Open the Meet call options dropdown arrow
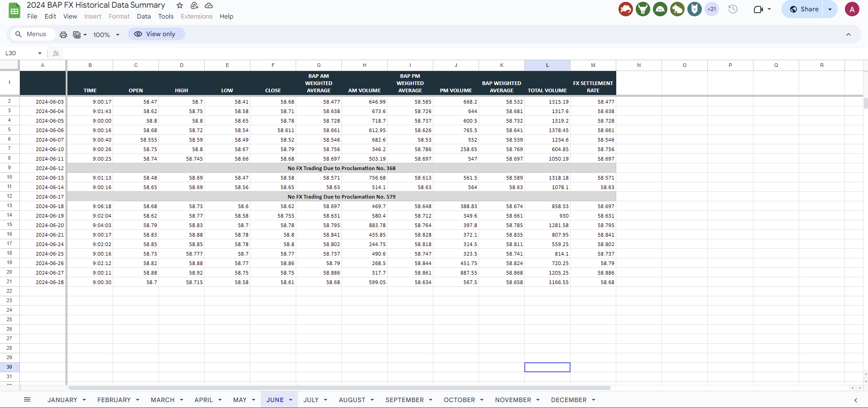This screenshot has height=408, width=868. click(x=769, y=9)
